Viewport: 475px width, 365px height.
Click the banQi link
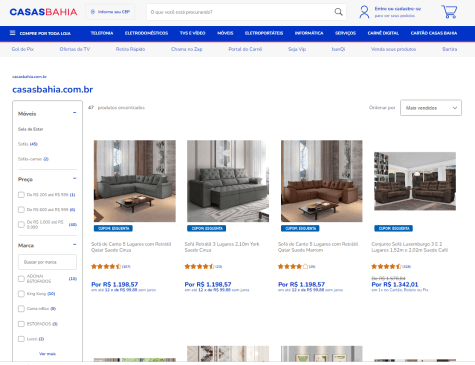pyautogui.click(x=338, y=49)
